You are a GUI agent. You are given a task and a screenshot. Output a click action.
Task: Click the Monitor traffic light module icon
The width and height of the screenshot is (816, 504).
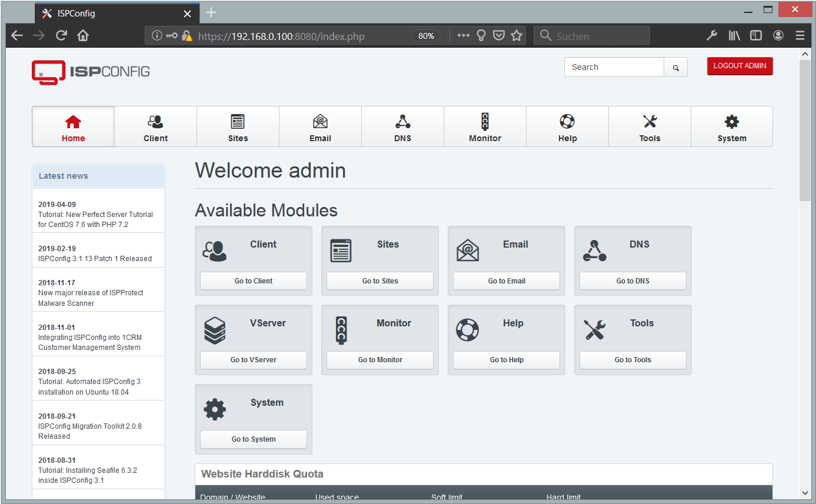tap(341, 331)
